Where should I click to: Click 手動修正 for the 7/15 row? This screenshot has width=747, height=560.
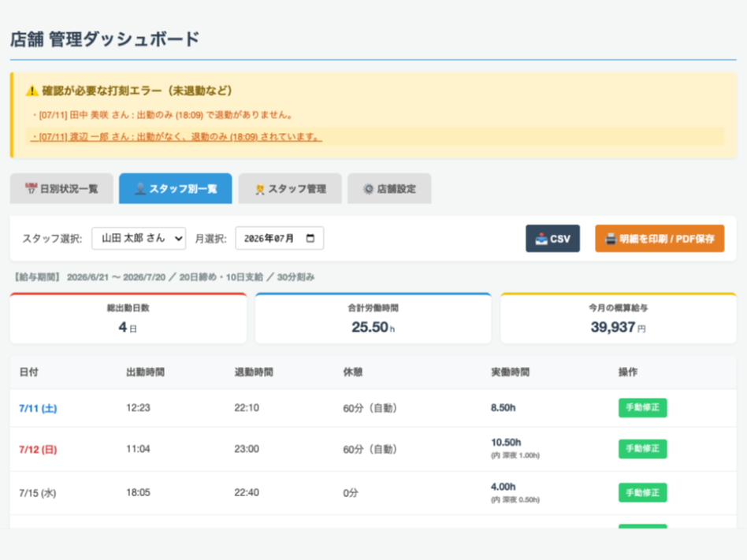(642, 492)
